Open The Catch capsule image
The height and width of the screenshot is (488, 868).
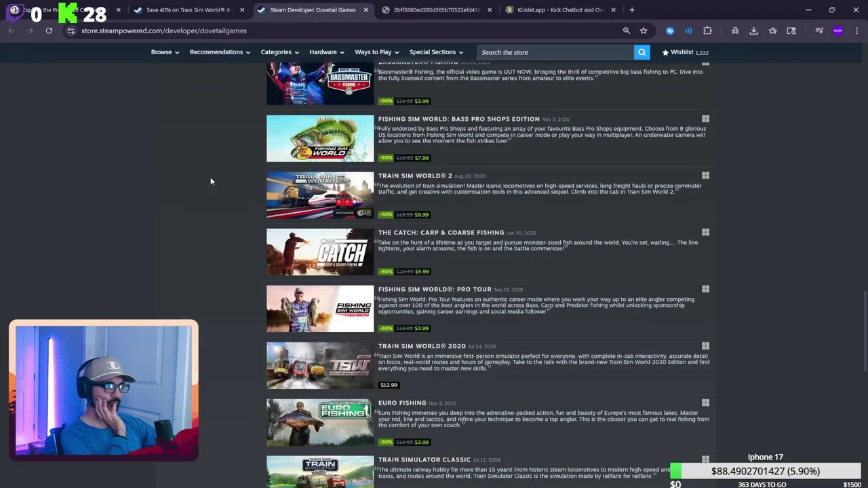coord(320,252)
